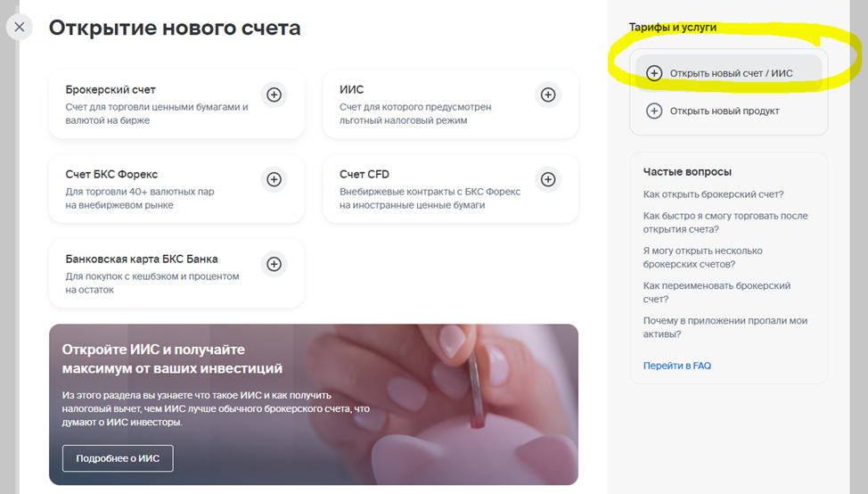Open the Подробнее о ИИС button
Viewport: 868px width, 494px height.
(x=118, y=458)
